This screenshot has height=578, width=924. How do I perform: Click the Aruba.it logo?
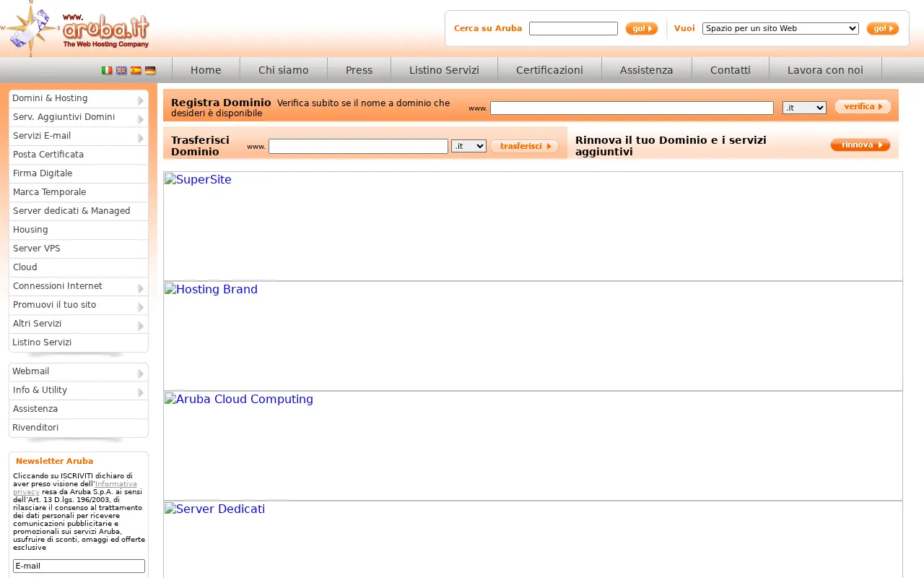(75, 29)
